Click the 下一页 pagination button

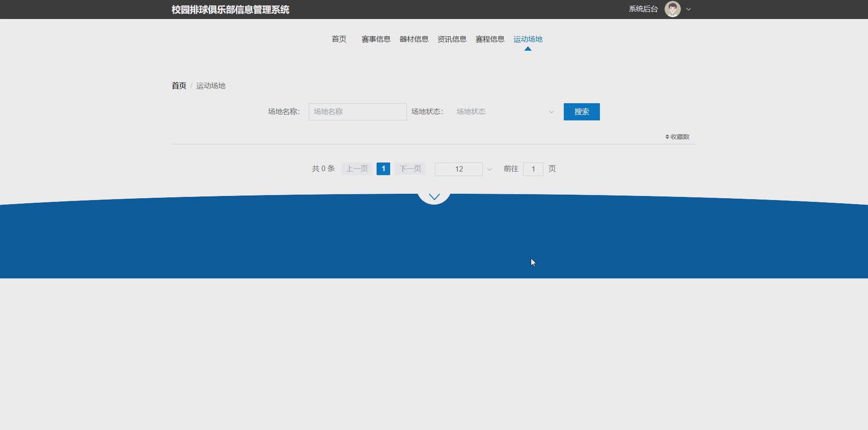(410, 168)
